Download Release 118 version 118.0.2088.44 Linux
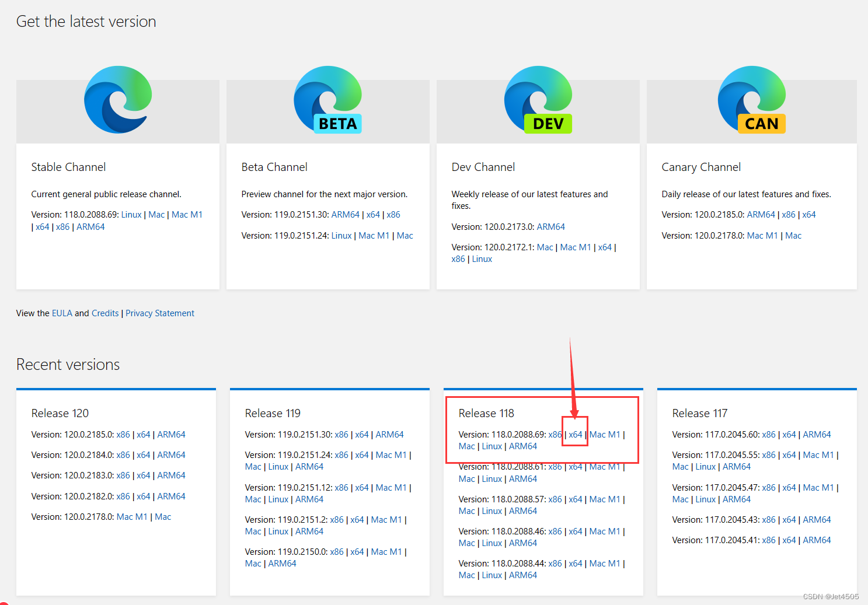The height and width of the screenshot is (605, 868). click(x=492, y=575)
